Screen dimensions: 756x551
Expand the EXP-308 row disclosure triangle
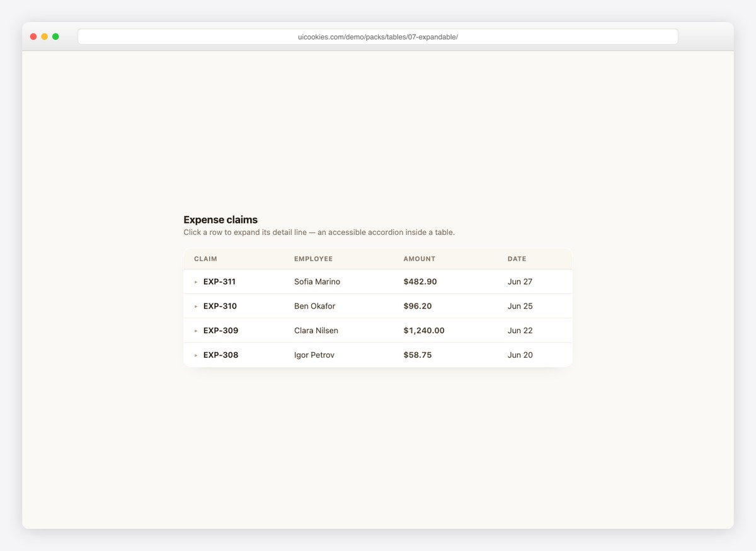pos(196,355)
